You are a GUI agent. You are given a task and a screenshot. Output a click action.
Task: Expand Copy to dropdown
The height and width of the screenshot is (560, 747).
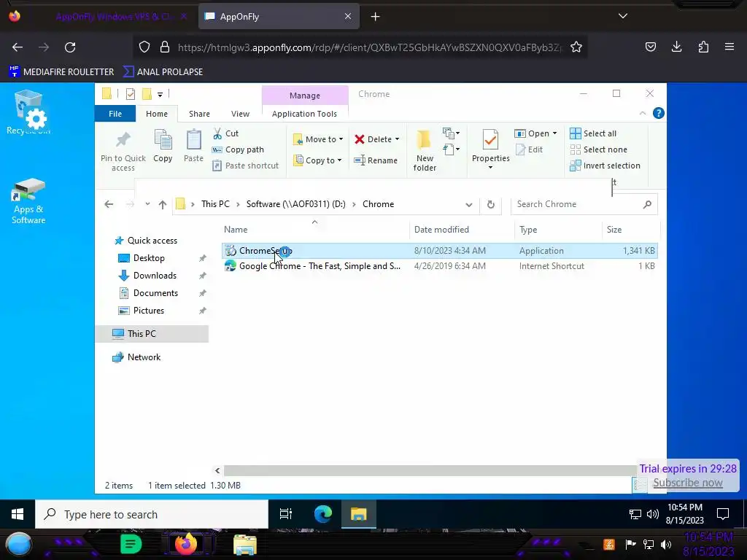pyautogui.click(x=339, y=160)
